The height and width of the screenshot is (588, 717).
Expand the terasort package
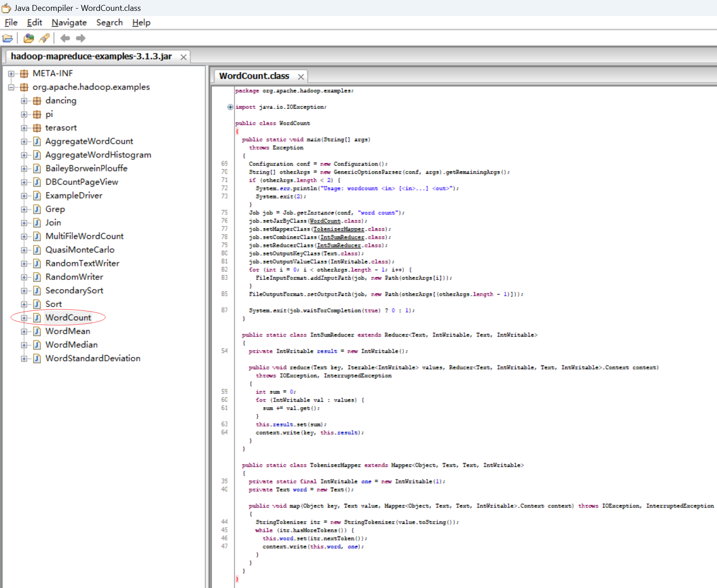click(24, 128)
